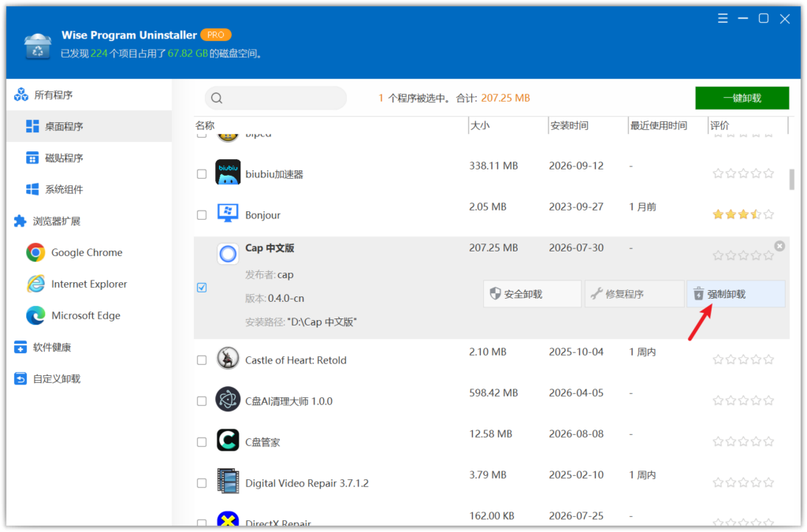Open 软件健康 page
807x532 pixels.
(89, 348)
